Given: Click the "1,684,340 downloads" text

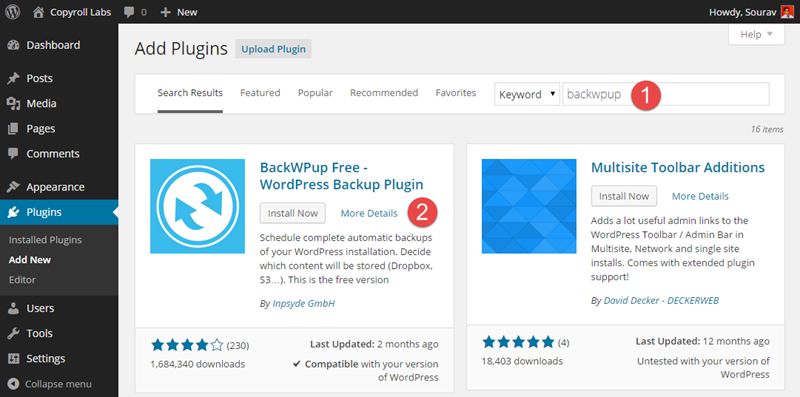Looking at the screenshot, I should [197, 364].
